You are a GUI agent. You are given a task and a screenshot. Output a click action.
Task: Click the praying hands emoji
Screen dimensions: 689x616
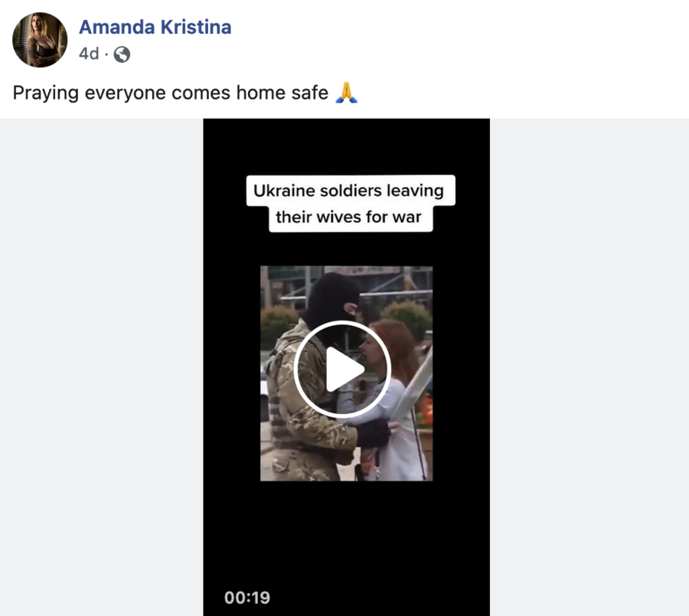346,93
